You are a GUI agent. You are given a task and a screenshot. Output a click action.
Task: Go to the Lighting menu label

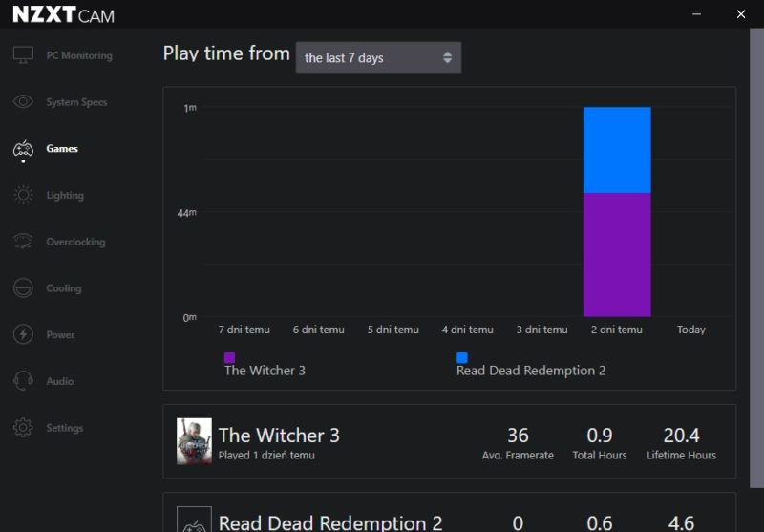click(x=65, y=196)
